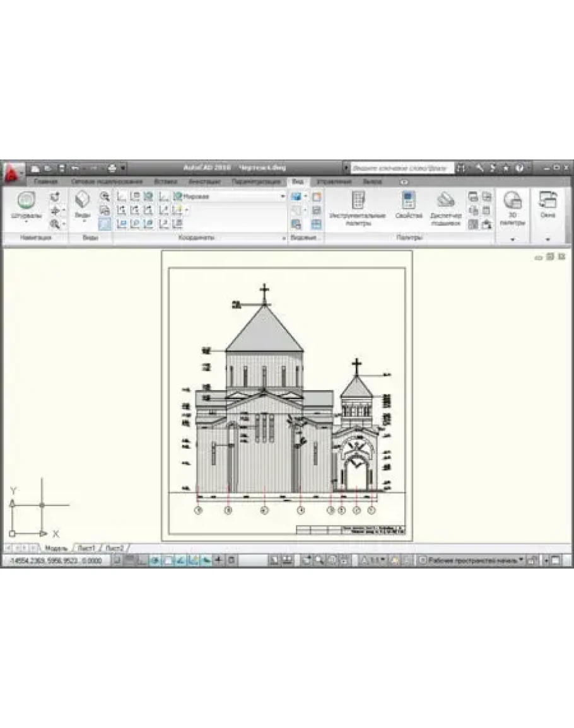Click the Help question mark icon

point(519,168)
